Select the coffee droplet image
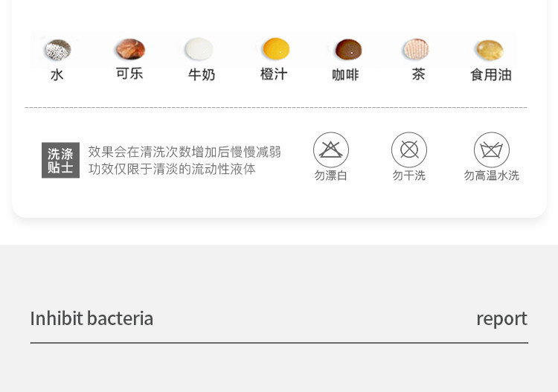This screenshot has width=558, height=392. pyautogui.click(x=347, y=50)
